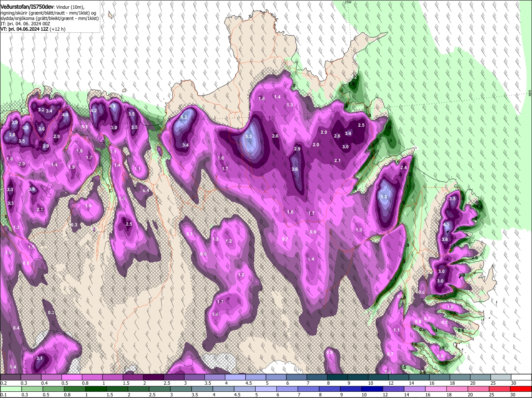Click the 6.3 precipitation value on map

[x=184, y=118]
